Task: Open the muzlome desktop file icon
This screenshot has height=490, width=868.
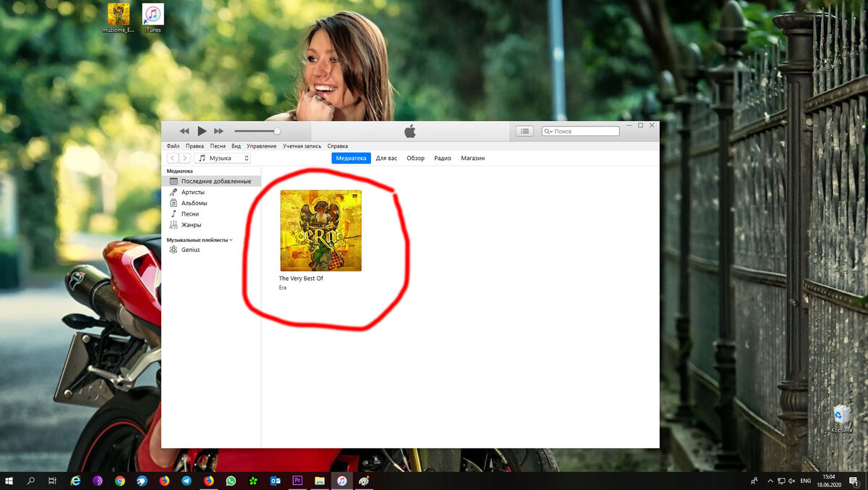Action: coord(119,18)
